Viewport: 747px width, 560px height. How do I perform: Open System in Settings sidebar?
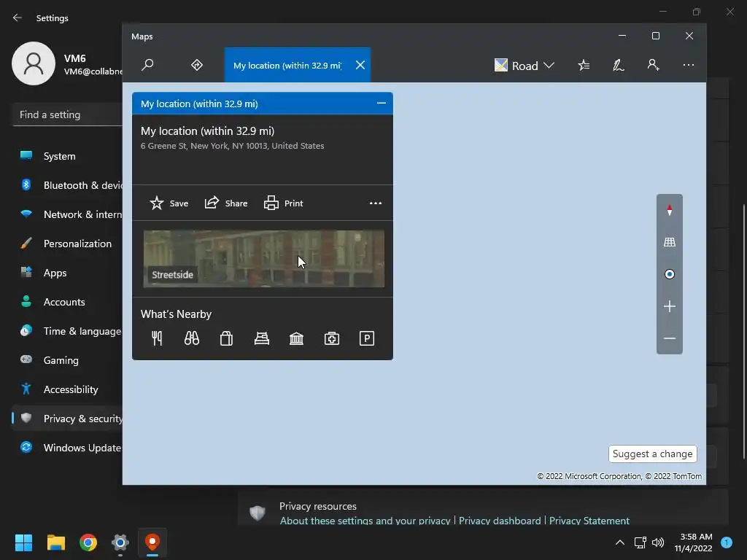[x=67, y=156]
